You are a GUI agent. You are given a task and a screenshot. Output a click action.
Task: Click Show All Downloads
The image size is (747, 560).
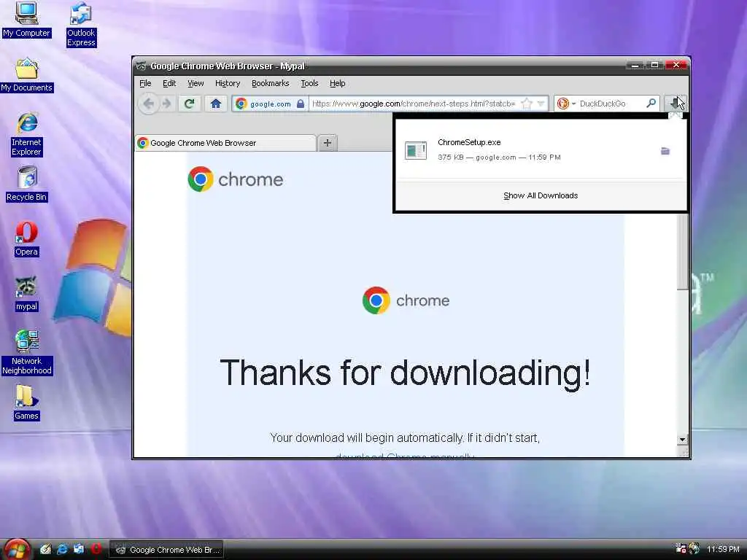click(541, 195)
